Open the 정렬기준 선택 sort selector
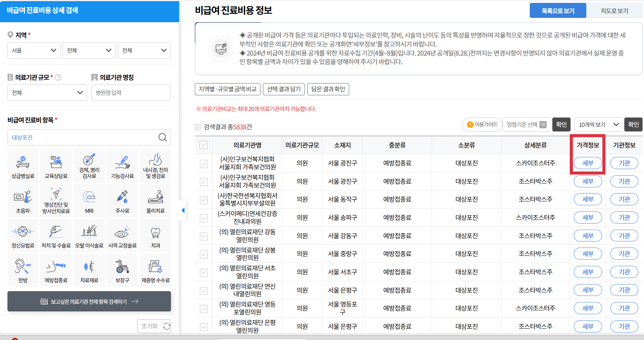Image resolution: width=644 pixels, height=340 pixels. coord(527,124)
